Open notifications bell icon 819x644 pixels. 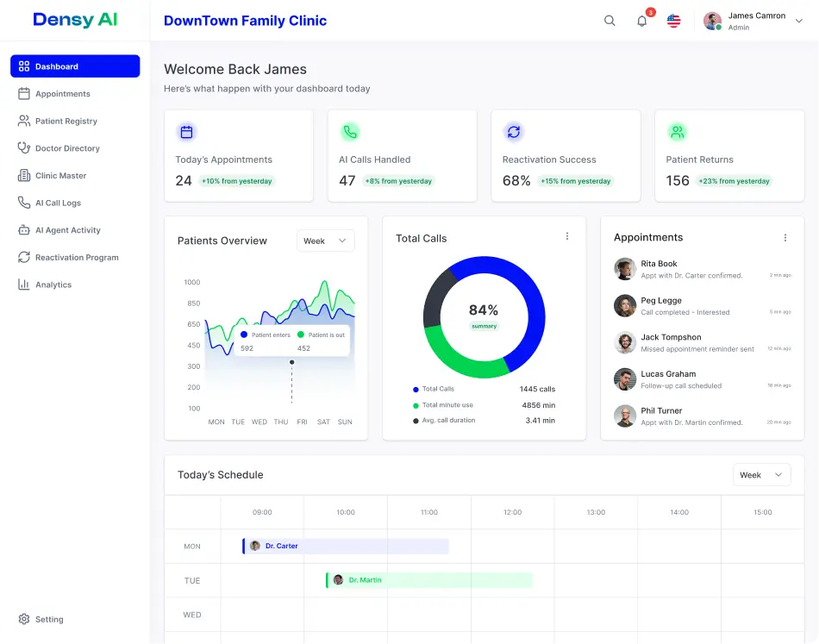coord(641,21)
